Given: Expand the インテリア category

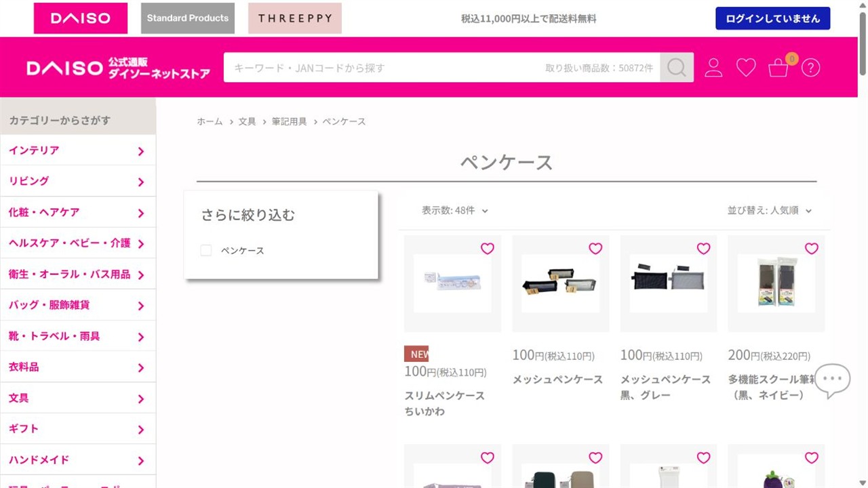Looking at the screenshot, I should point(78,150).
